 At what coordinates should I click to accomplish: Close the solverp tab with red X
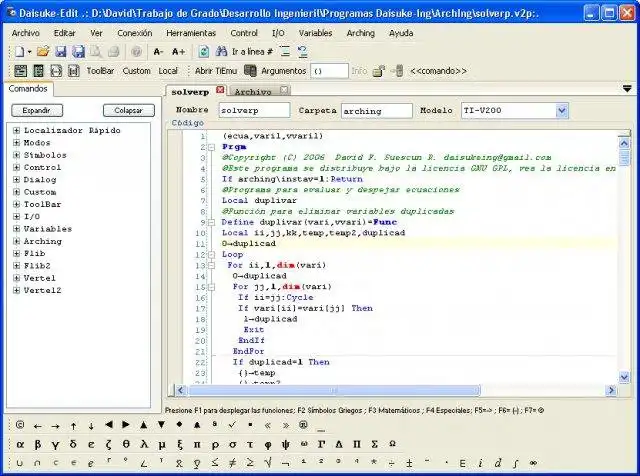pyautogui.click(x=220, y=90)
